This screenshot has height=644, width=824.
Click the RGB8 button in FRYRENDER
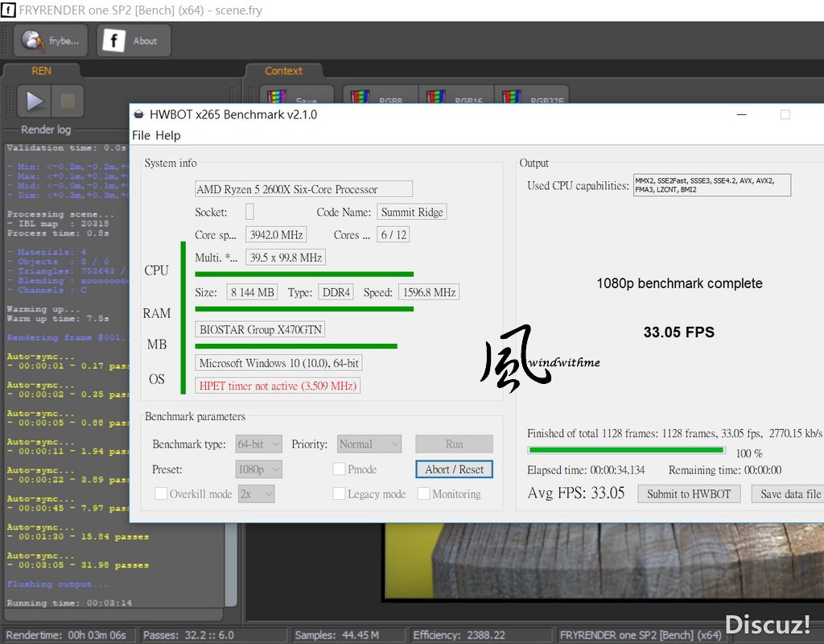tap(381, 95)
